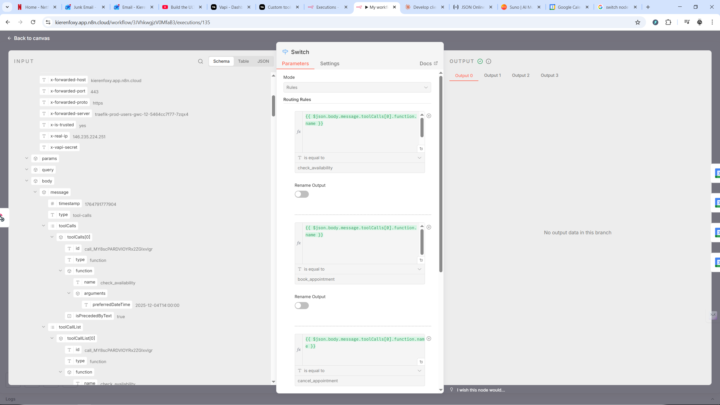Collapse the toolCallList[0] tree node
The image size is (720, 405).
(x=52, y=338)
